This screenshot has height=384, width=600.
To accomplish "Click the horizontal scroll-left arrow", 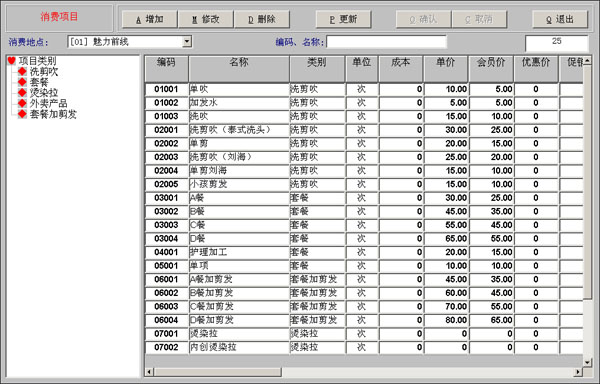I will [149, 372].
